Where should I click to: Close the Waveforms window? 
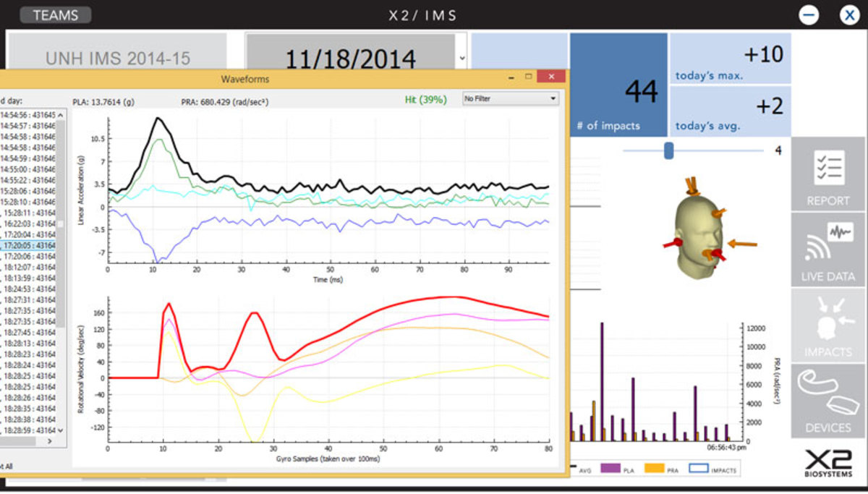tap(552, 77)
